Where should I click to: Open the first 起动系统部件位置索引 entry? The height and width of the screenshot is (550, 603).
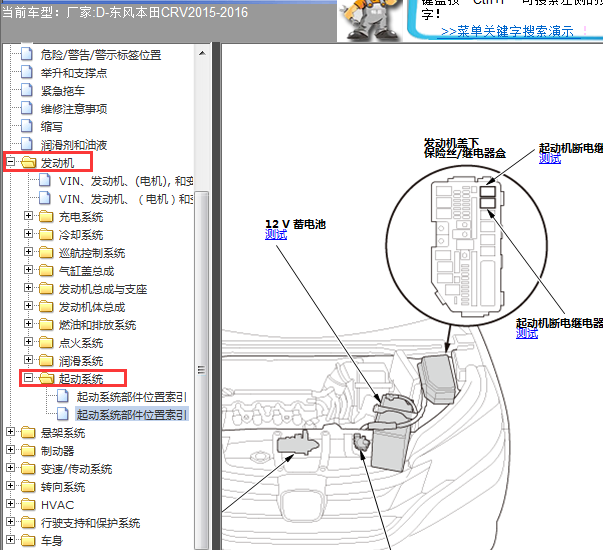point(132,397)
